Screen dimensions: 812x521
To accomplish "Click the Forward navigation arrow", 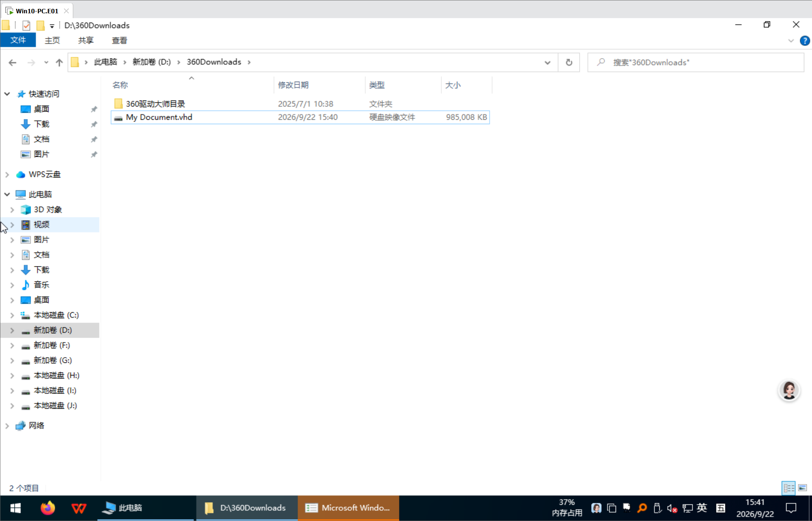I will click(31, 62).
